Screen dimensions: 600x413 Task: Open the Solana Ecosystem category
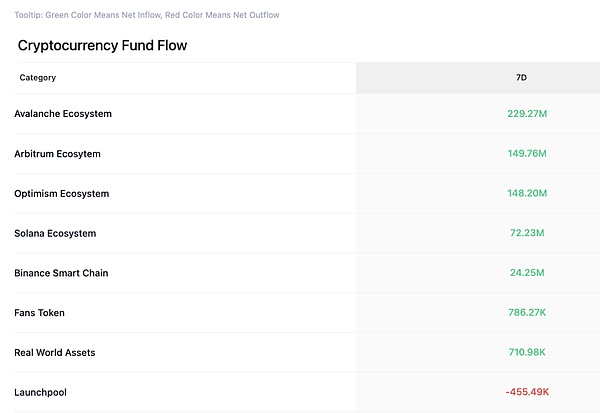coord(55,233)
